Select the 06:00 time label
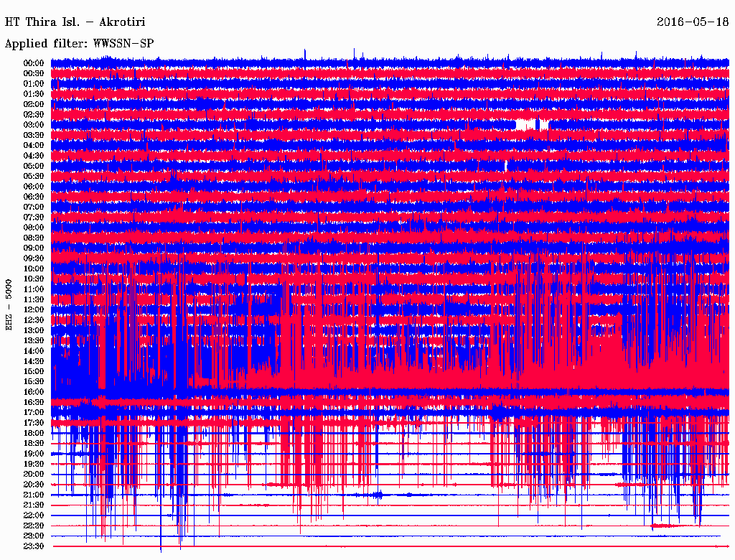Image resolution: width=735 pixels, height=560 pixels. tap(33, 186)
